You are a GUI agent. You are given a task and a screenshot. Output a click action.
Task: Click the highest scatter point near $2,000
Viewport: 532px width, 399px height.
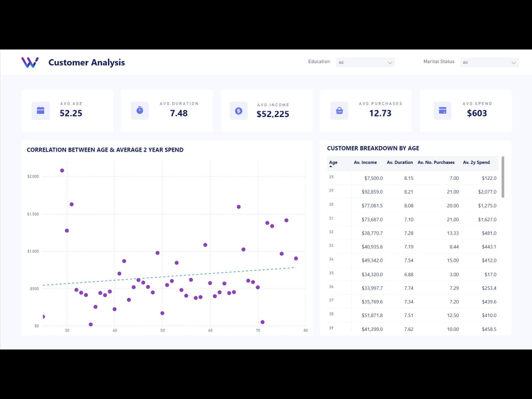pyautogui.click(x=62, y=170)
